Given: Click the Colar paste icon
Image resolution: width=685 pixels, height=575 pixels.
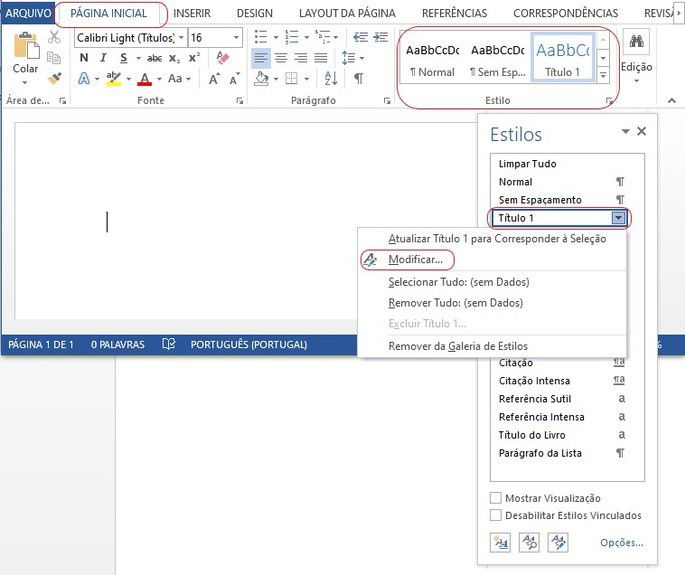Looking at the screenshot, I should click(x=25, y=45).
